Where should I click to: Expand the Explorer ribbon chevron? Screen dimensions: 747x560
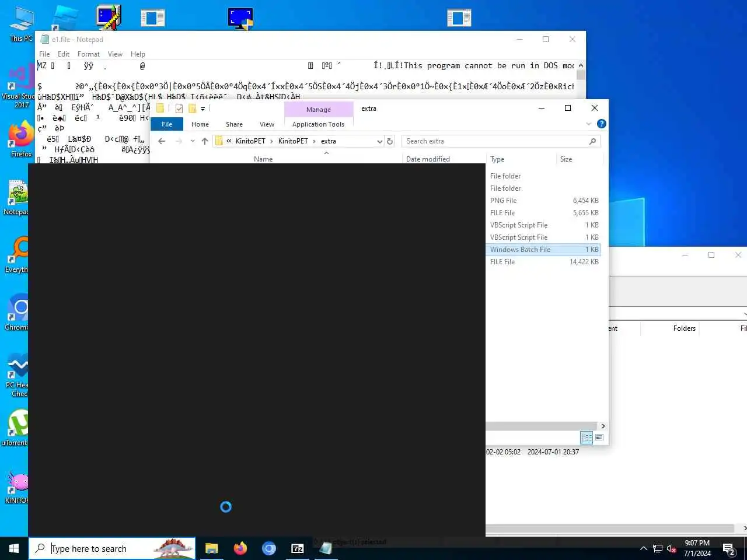(588, 124)
